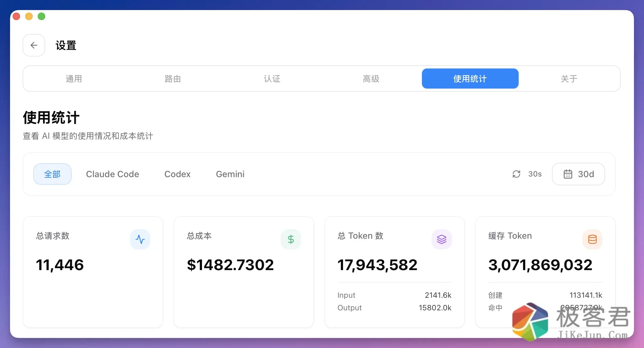The width and height of the screenshot is (644, 348).
Task: Click the 30s auto-refresh label
Action: coord(535,174)
